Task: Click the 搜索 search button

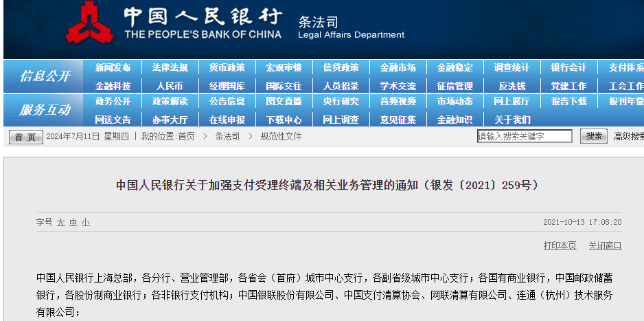Action: point(593,136)
